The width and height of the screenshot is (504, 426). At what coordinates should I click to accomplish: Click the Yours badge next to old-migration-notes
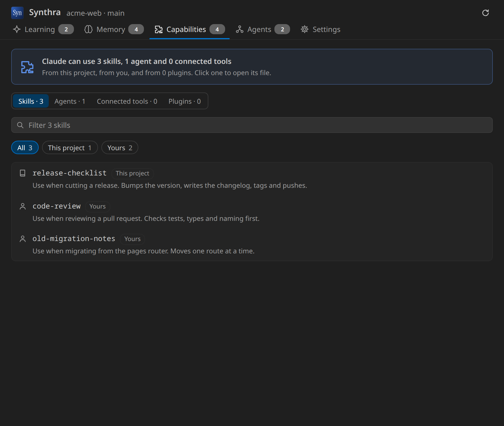[132, 239]
